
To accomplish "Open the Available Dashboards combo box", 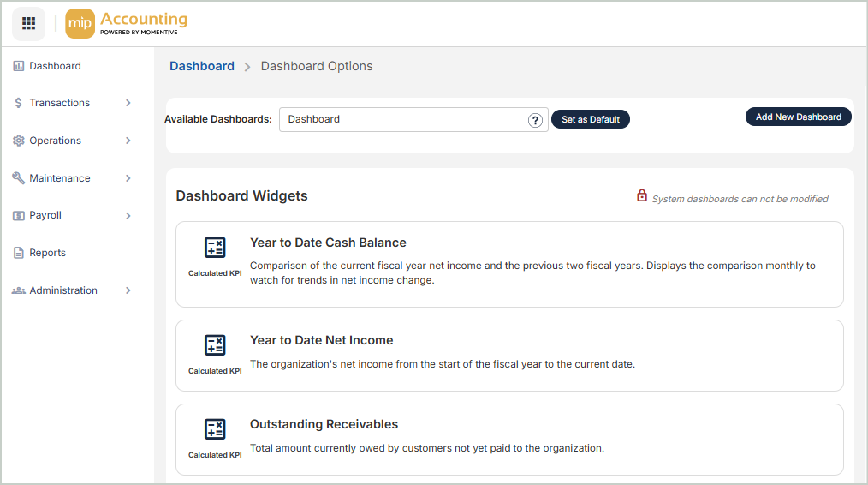I will [x=402, y=120].
